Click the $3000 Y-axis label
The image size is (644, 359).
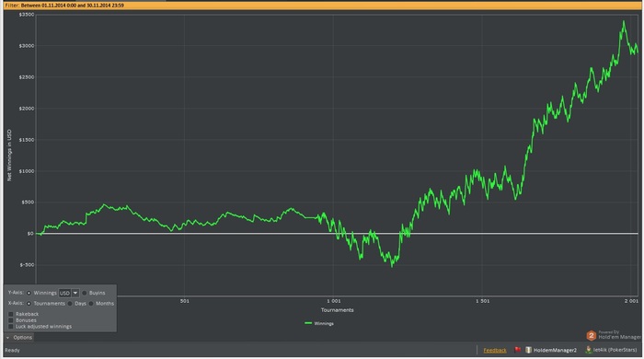pos(27,46)
